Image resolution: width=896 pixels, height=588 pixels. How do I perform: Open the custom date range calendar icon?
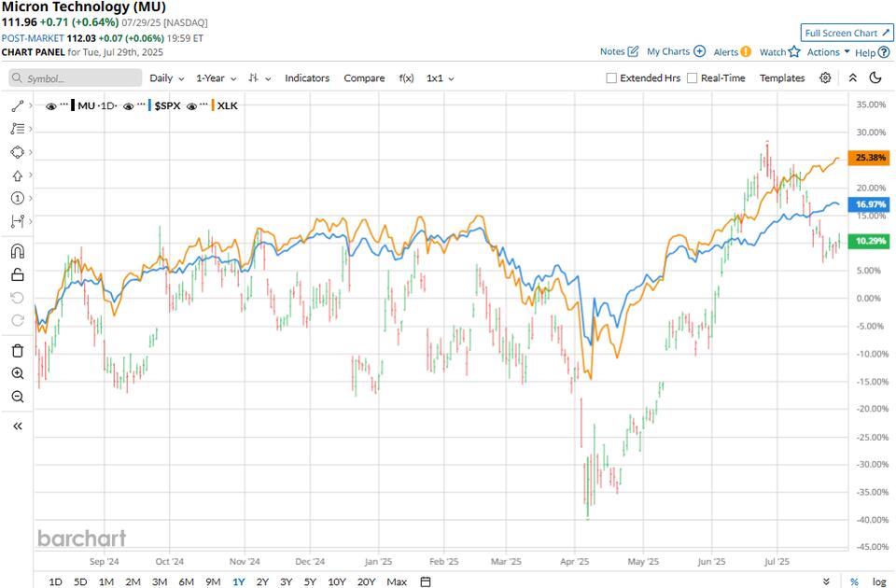coord(426,581)
